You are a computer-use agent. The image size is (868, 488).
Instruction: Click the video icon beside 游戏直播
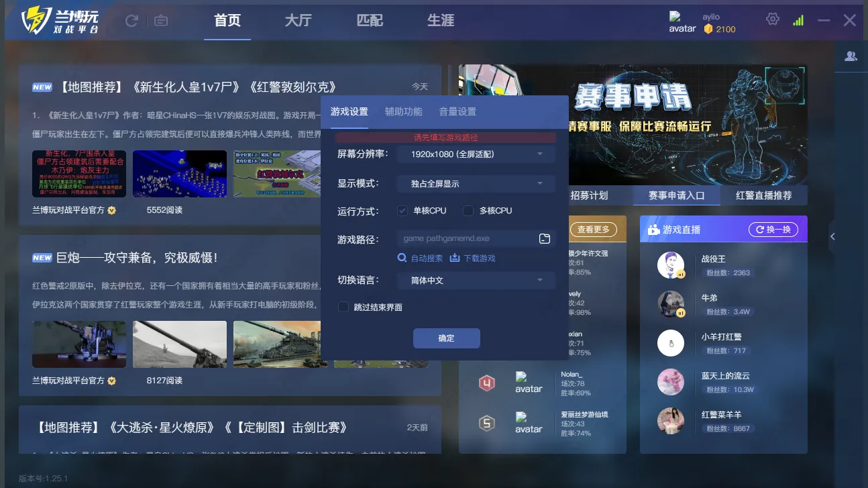[x=653, y=230]
